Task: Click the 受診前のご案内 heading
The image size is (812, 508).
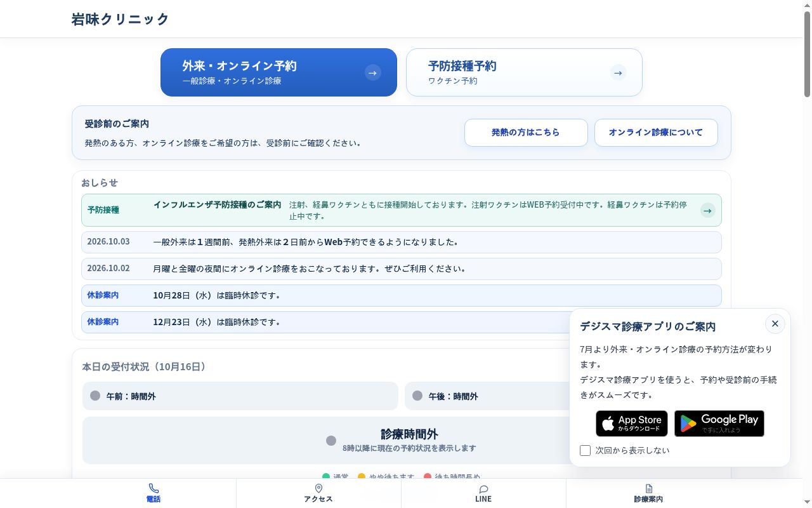Action: pyautogui.click(x=117, y=124)
